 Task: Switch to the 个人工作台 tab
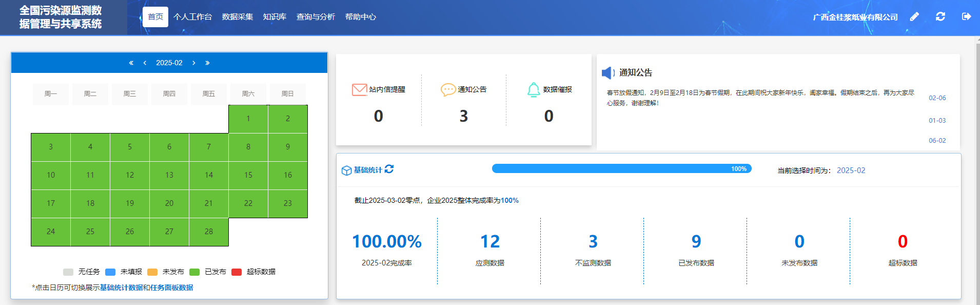coord(192,17)
